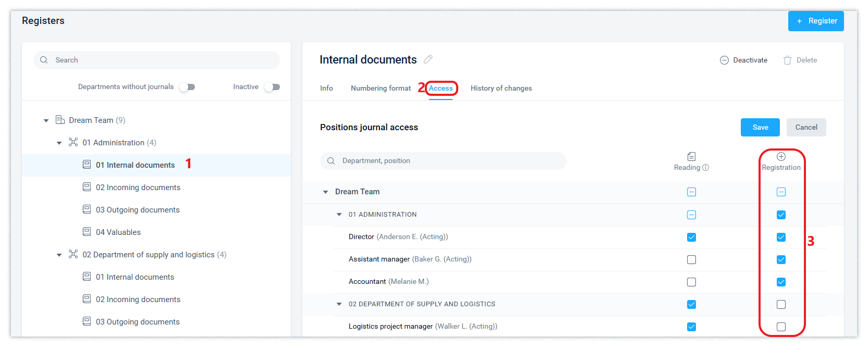Click the Registration plus-circle column icon
868x349 pixels.
(x=781, y=156)
